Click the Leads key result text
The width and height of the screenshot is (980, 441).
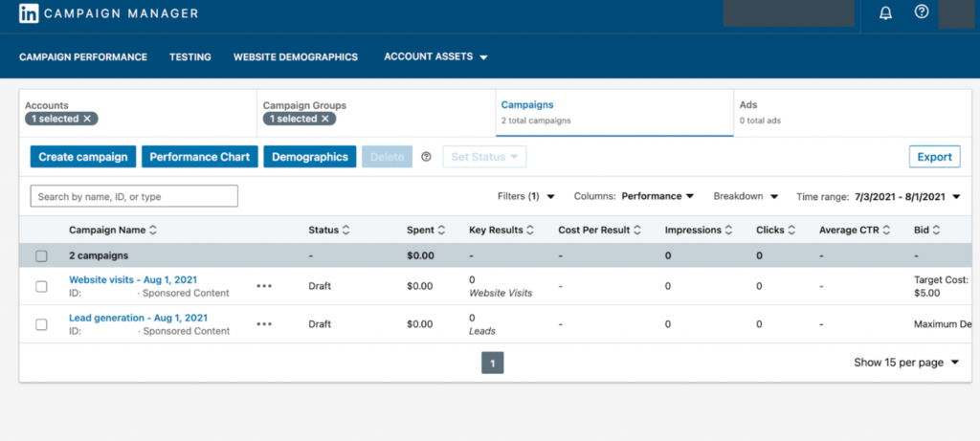482,331
